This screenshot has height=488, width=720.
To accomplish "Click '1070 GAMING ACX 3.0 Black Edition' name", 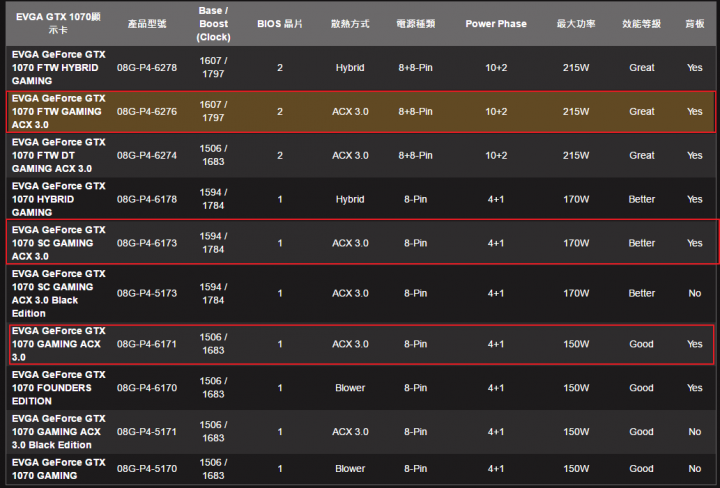I will (59, 432).
